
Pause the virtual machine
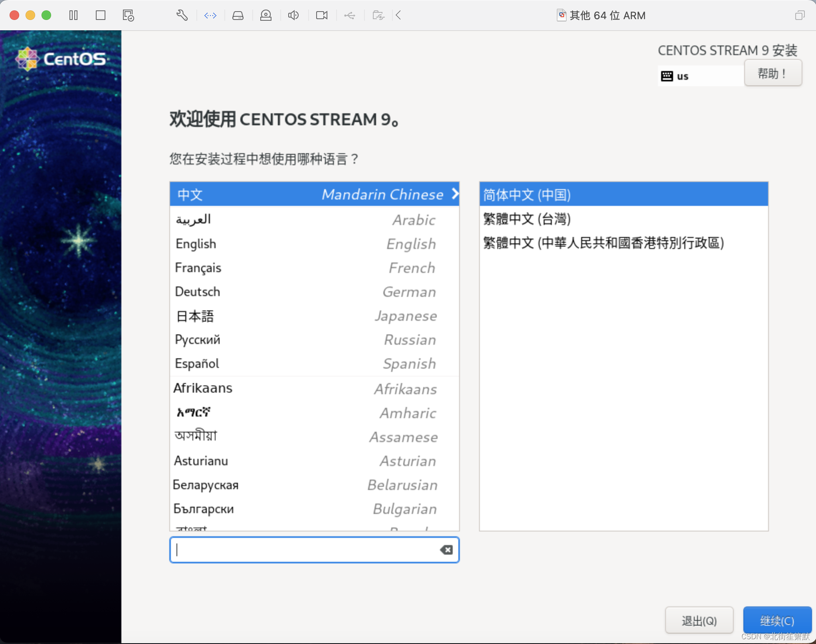[x=73, y=15]
